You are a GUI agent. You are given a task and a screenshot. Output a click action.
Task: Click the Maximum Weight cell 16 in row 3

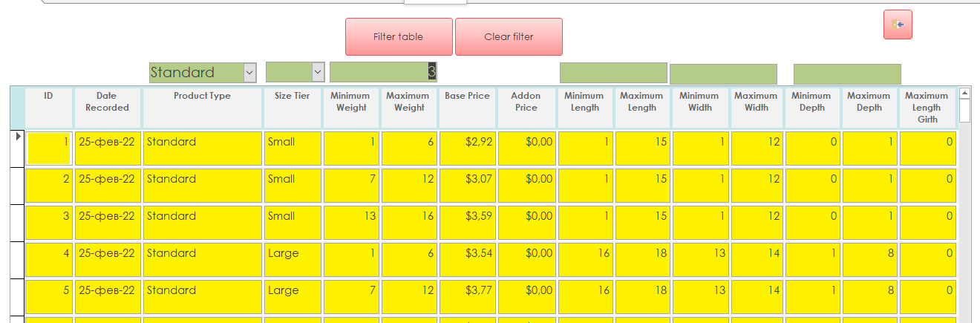click(x=410, y=223)
